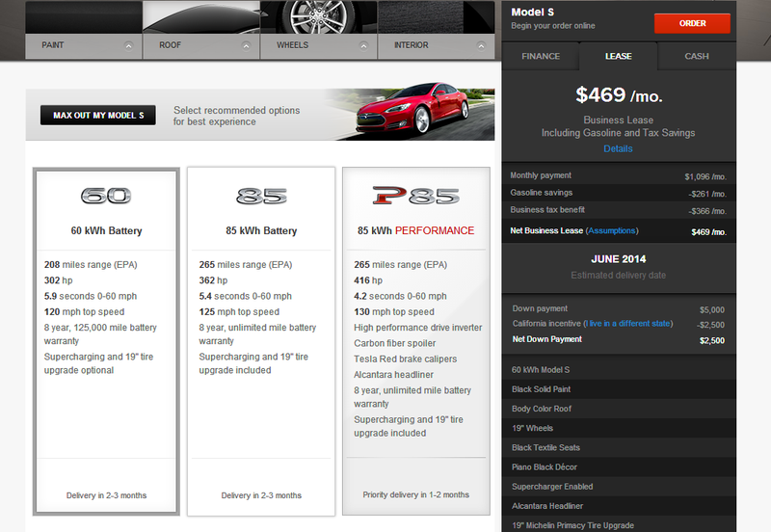The width and height of the screenshot is (771, 532).
Task: Select the 60 kWh Battery card
Action: (106, 341)
